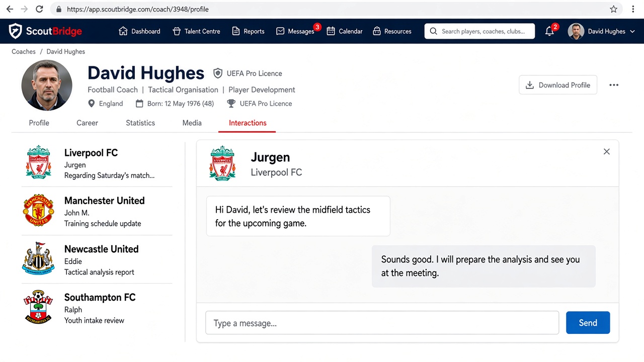Viewport: 644px width, 362px height.
Task: Click the search players, coaches, clubs field
Action: (x=479, y=31)
